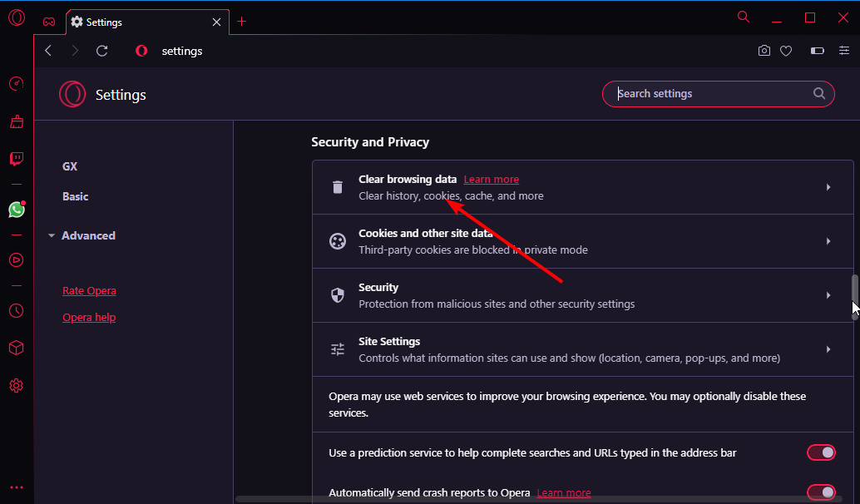
Task: Expand the Security row arrow
Action: click(x=828, y=295)
